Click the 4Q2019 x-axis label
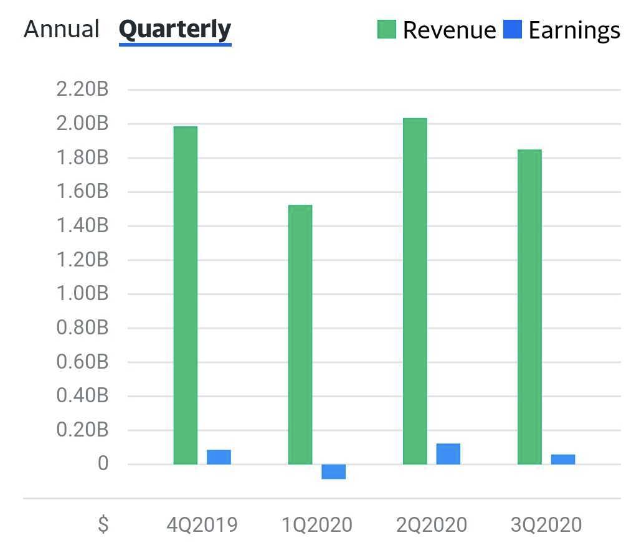 click(203, 524)
